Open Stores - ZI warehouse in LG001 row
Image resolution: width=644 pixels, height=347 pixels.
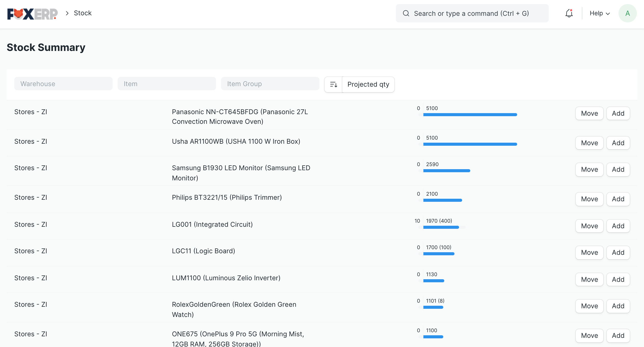coord(31,224)
